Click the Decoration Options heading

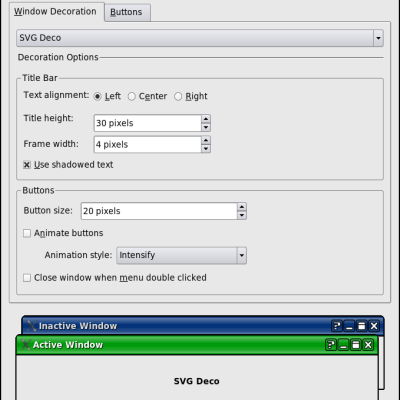(58, 57)
